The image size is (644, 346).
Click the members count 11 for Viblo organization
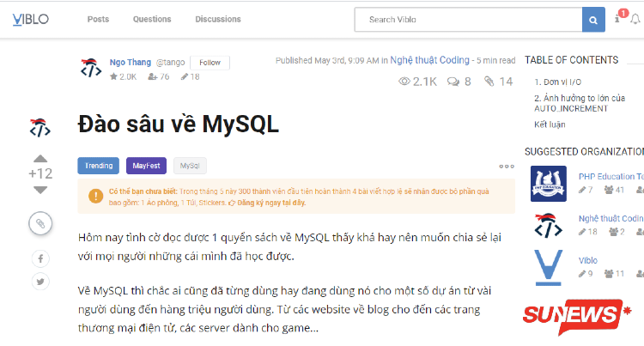[x=614, y=274]
